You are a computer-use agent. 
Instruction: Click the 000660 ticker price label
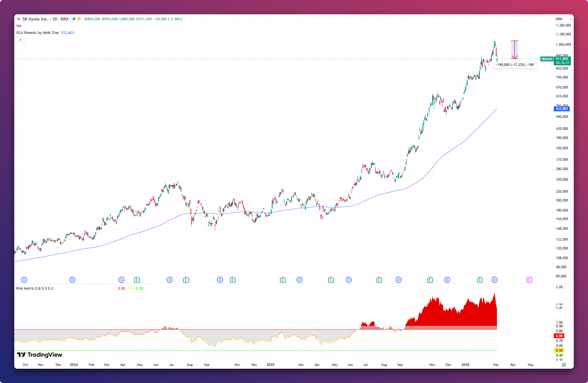point(547,59)
